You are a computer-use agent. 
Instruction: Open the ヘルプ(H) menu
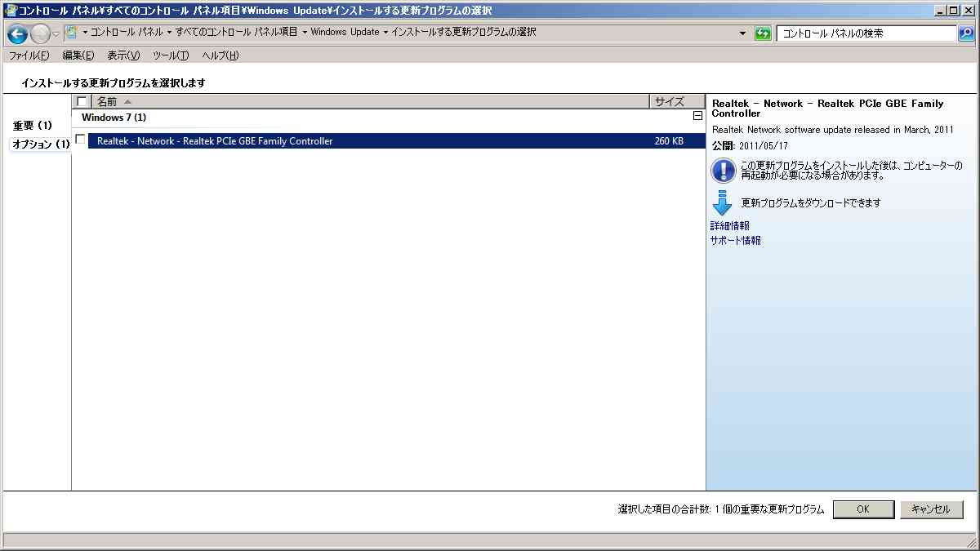[x=220, y=56]
